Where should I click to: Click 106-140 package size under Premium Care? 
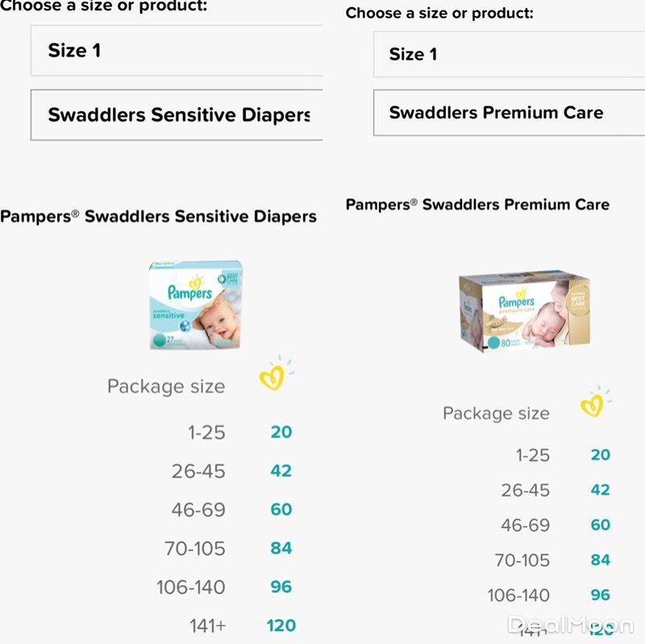(518, 596)
